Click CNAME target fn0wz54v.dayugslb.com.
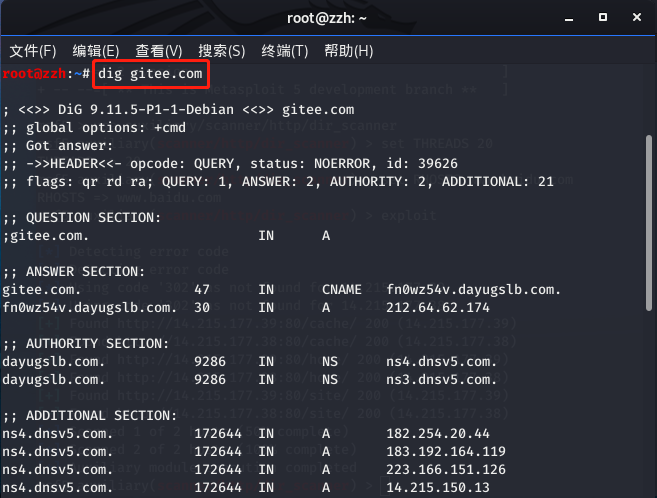This screenshot has width=657, height=498. 473,290
